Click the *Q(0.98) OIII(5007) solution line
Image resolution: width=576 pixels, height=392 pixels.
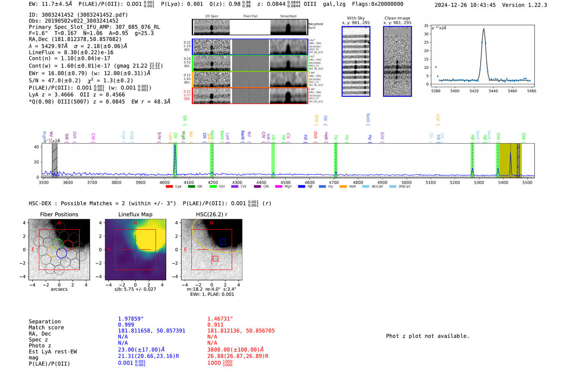tap(100, 102)
